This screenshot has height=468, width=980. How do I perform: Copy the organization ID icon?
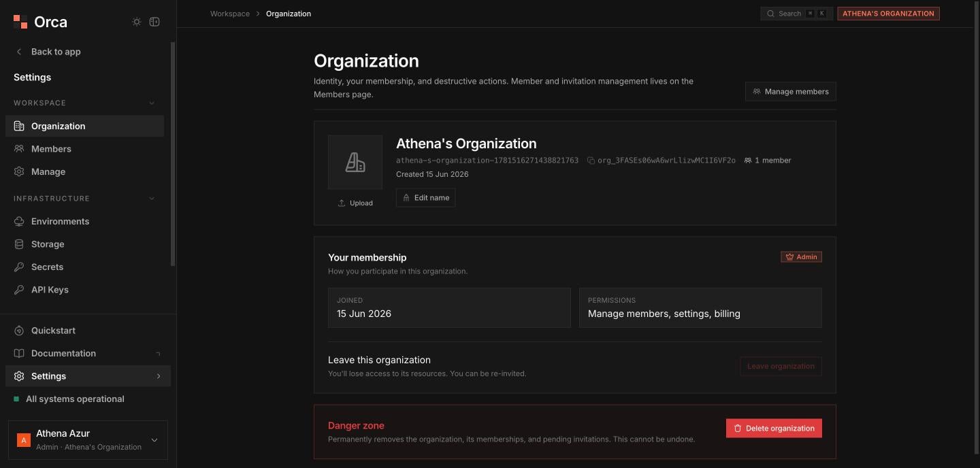point(591,161)
